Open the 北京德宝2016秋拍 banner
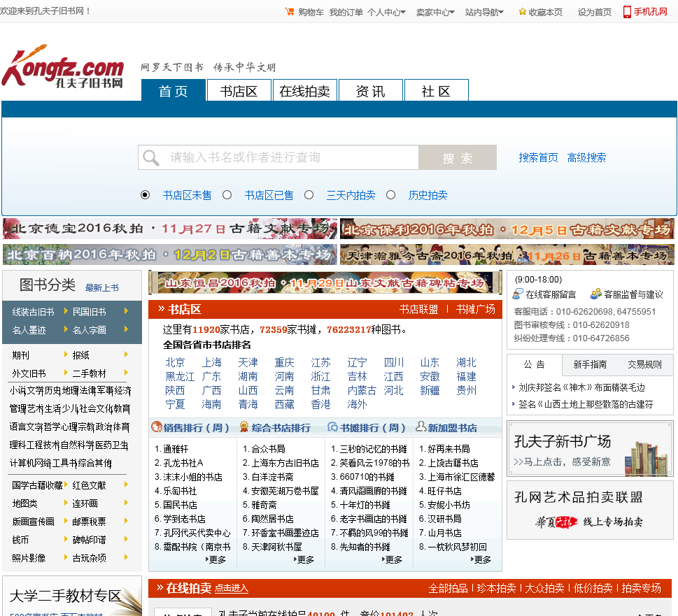Image resolution: width=678 pixels, height=616 pixels. (x=170, y=229)
